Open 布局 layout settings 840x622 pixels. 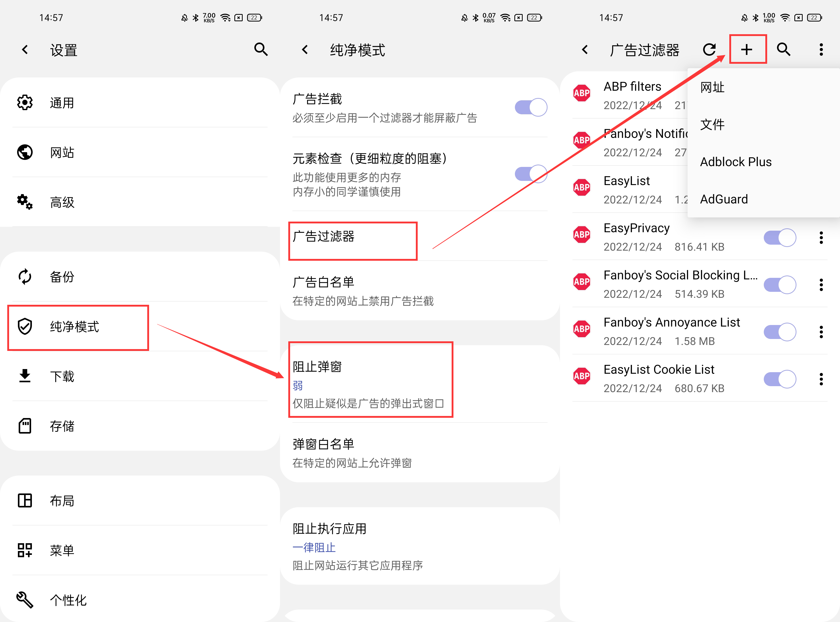(x=140, y=501)
